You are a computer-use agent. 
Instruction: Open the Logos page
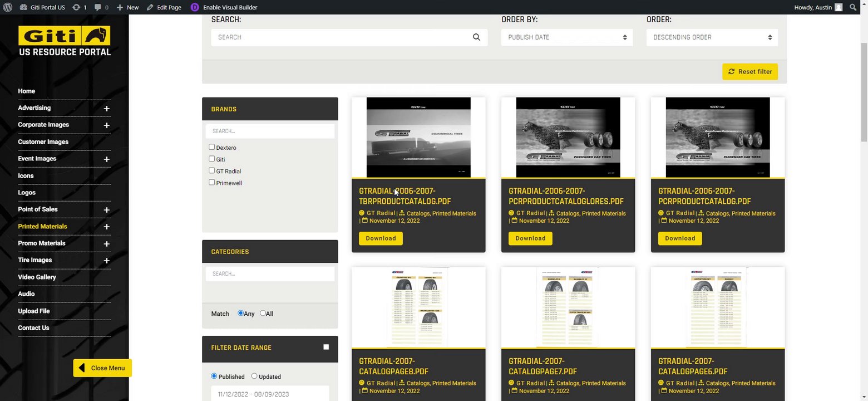coord(27,193)
